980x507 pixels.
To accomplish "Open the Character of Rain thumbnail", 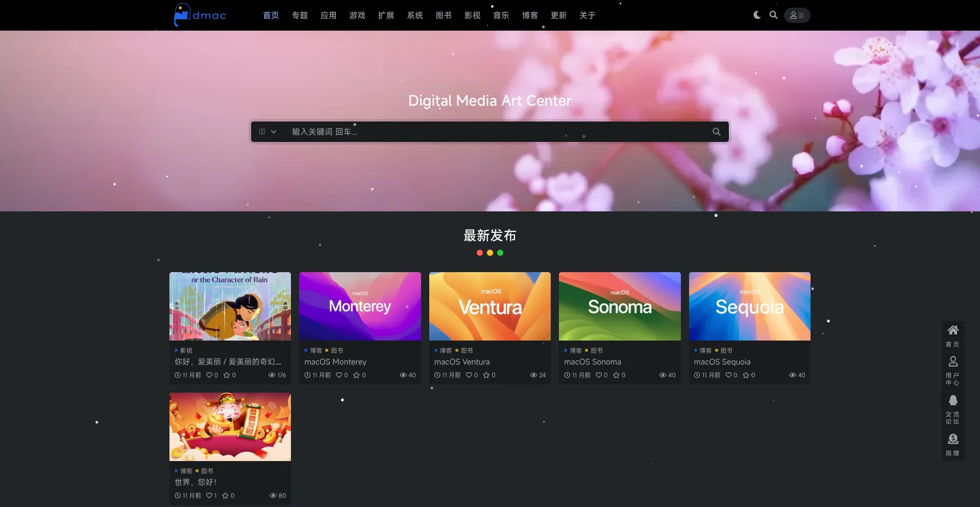I will [230, 306].
